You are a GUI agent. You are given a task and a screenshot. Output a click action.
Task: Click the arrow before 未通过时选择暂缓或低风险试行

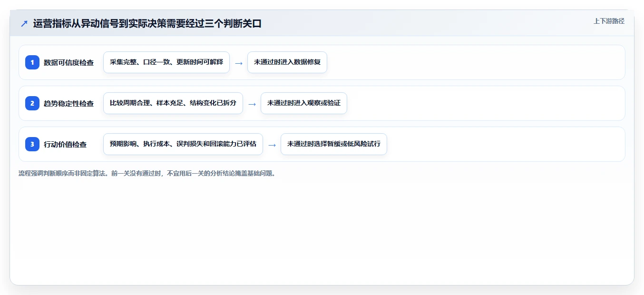(272, 145)
